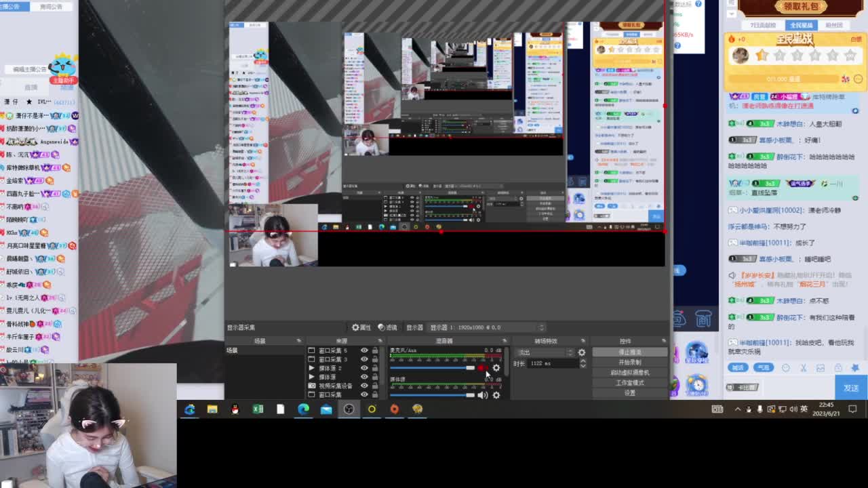
Task: Open settings gear for 媒体源 mixer channel
Action: [x=496, y=395]
